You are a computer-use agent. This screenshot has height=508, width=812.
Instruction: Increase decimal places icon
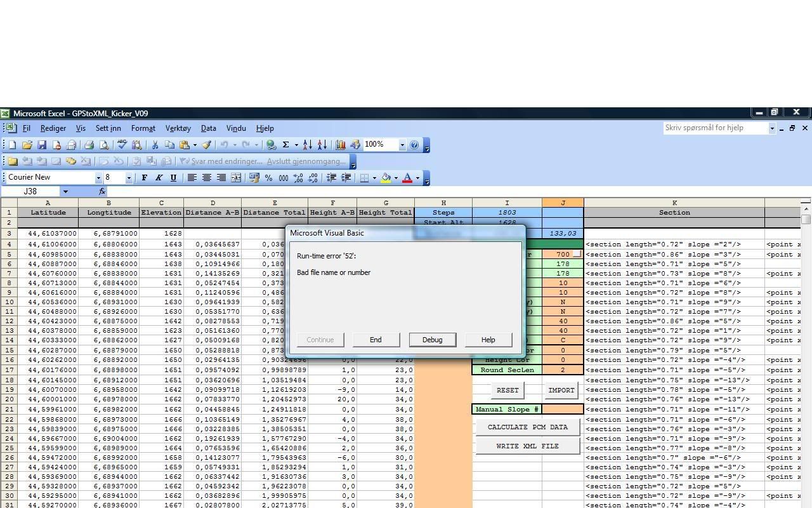pyautogui.click(x=298, y=178)
